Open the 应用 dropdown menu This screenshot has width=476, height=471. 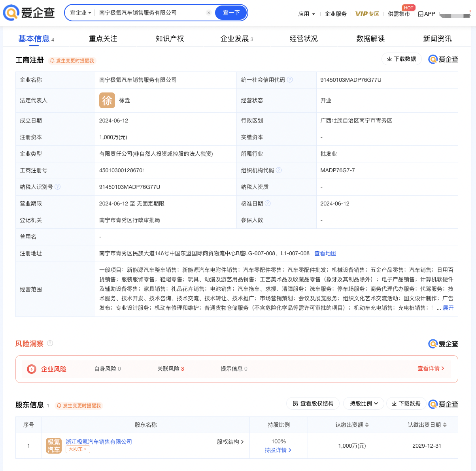coord(306,14)
